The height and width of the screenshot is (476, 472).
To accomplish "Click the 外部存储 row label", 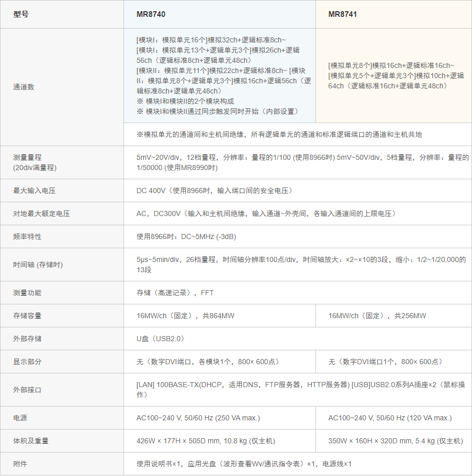I will click(x=28, y=339).
